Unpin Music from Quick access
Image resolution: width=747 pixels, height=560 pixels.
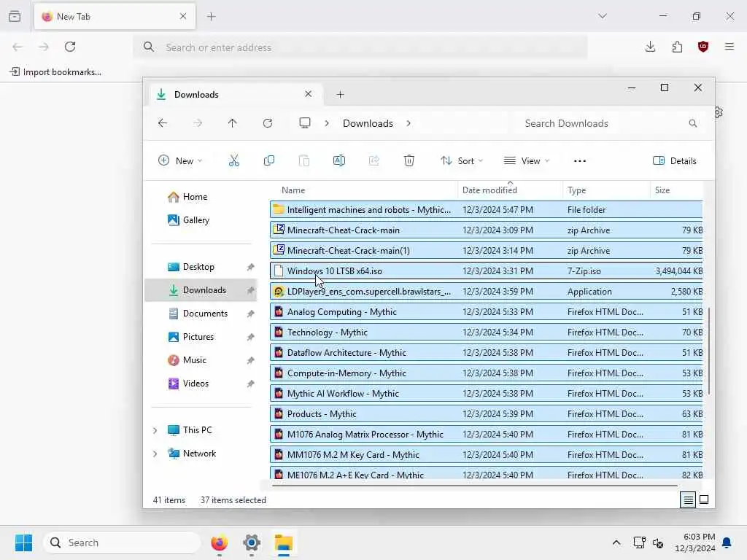[251, 360]
